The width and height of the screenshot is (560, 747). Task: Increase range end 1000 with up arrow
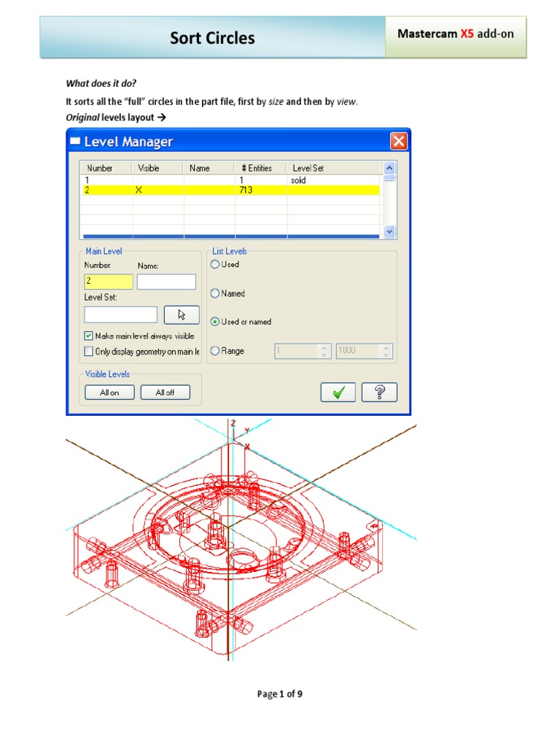click(x=386, y=347)
